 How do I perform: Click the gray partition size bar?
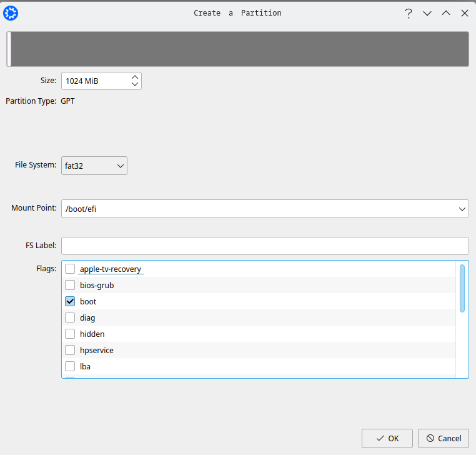[240, 49]
